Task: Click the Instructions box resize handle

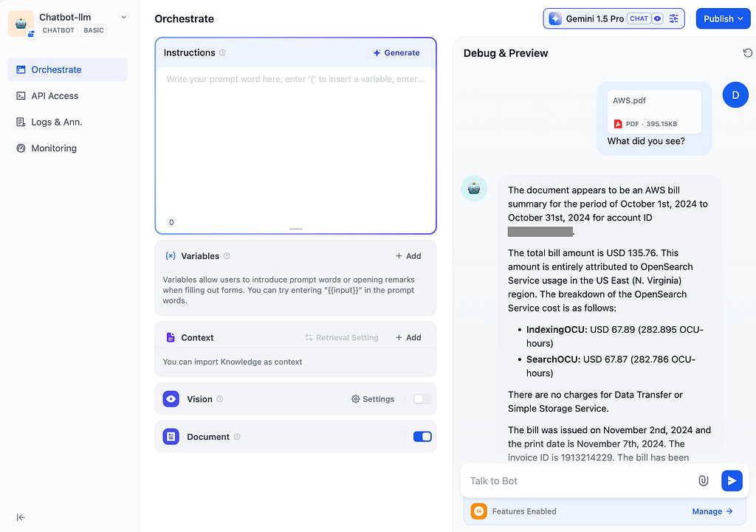Action: (295, 229)
